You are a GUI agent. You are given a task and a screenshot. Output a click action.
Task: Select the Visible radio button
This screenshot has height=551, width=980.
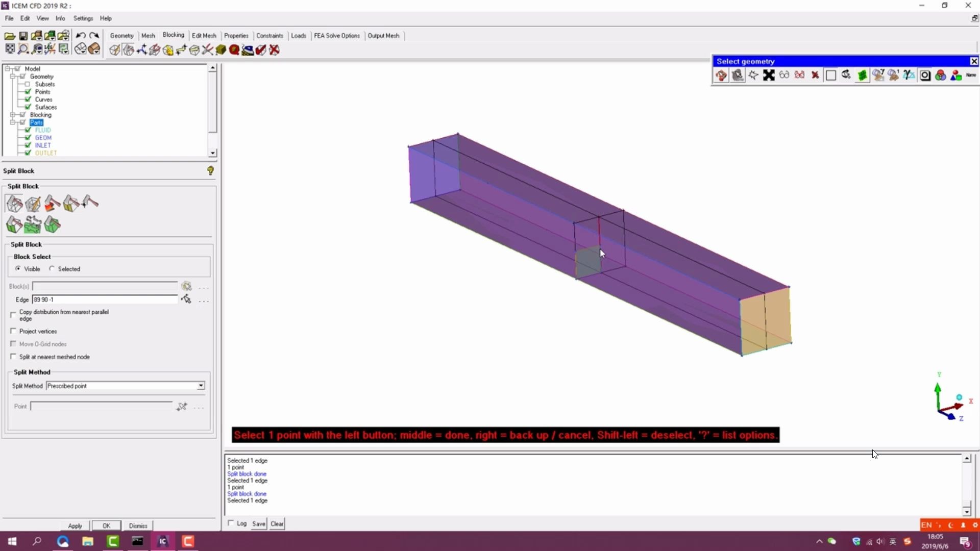click(18, 268)
